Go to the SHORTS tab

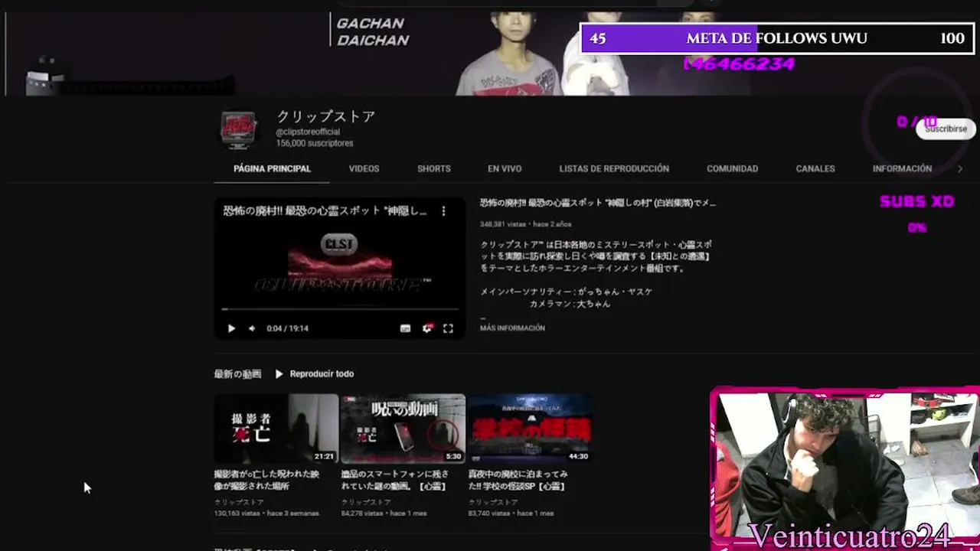434,168
